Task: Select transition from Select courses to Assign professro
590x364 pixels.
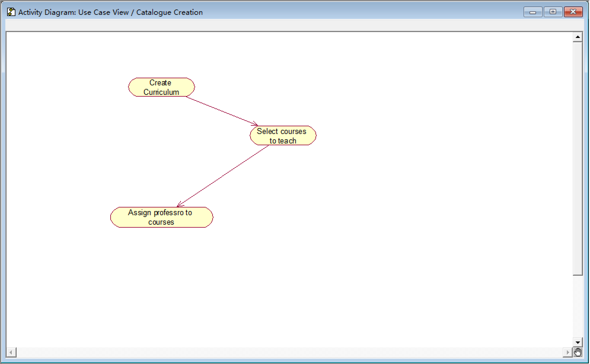Action: [223, 176]
